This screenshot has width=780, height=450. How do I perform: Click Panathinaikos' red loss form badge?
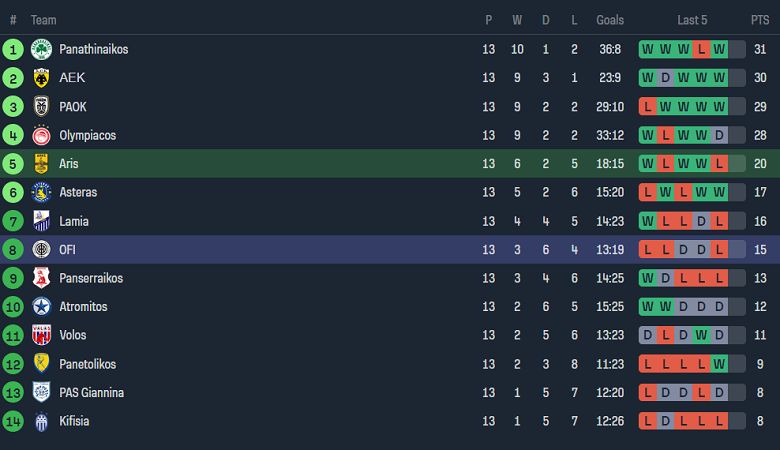click(701, 49)
